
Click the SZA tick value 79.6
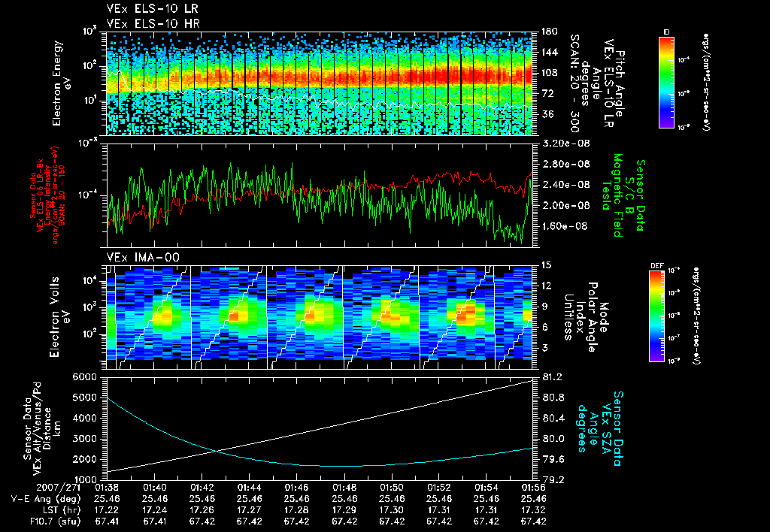click(553, 459)
